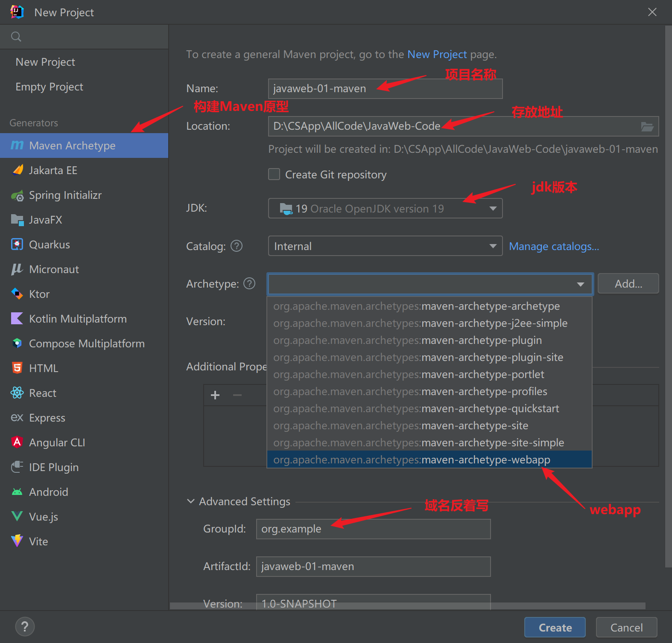Click the IDE Plugin icon

[17, 467]
